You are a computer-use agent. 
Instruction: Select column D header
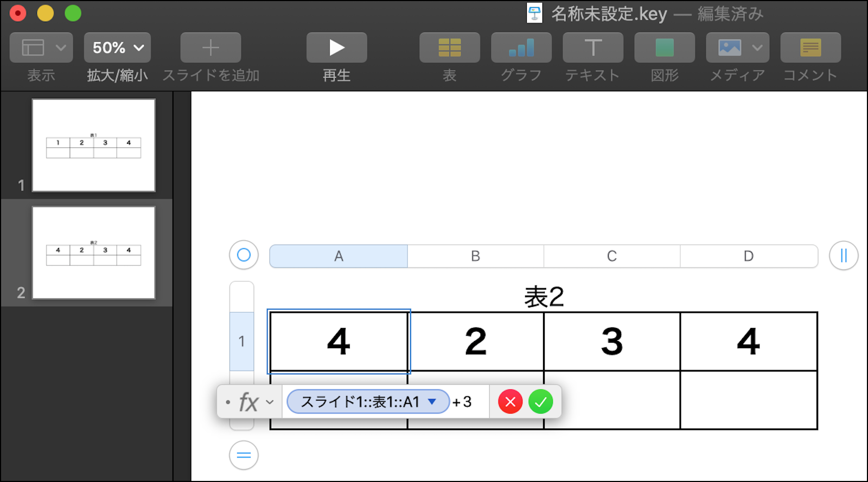pos(749,256)
